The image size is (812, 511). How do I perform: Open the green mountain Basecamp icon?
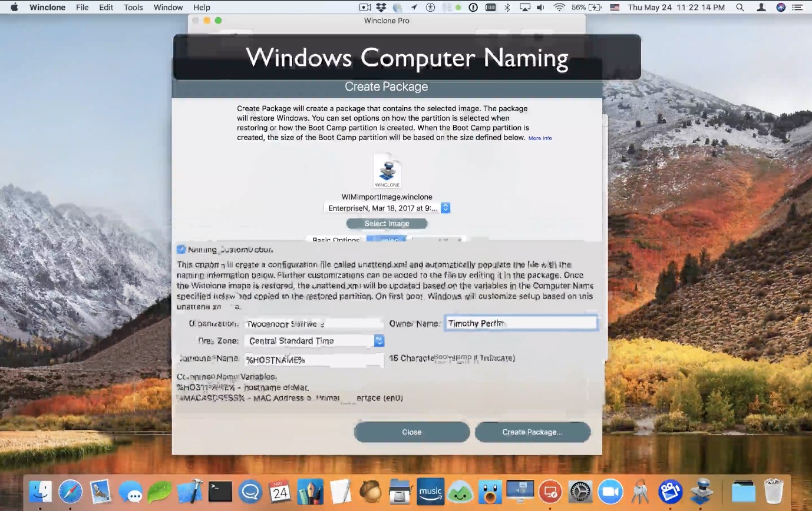[x=460, y=491]
